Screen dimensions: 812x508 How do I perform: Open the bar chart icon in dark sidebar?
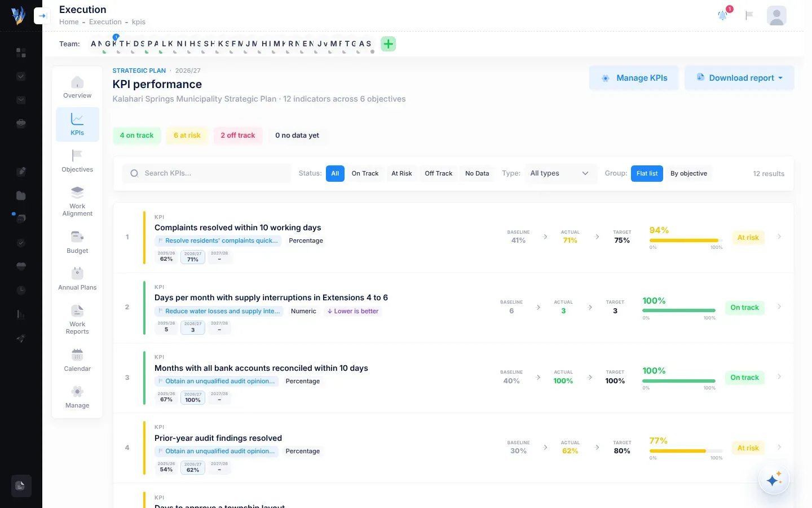point(21,314)
